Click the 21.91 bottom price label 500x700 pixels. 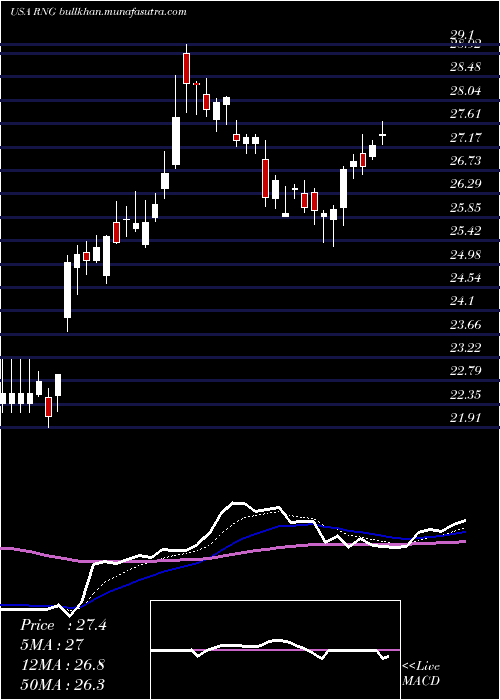tap(465, 417)
